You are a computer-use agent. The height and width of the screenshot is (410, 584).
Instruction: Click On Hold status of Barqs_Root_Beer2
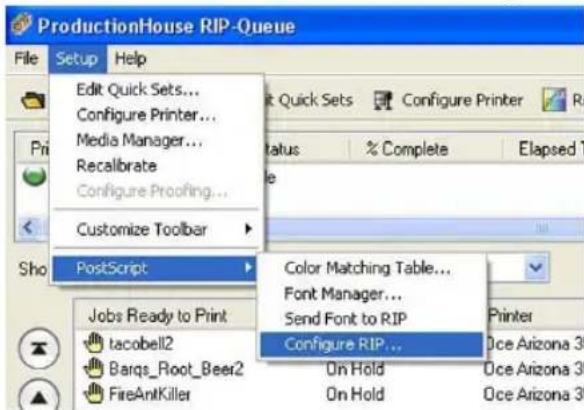(355, 369)
